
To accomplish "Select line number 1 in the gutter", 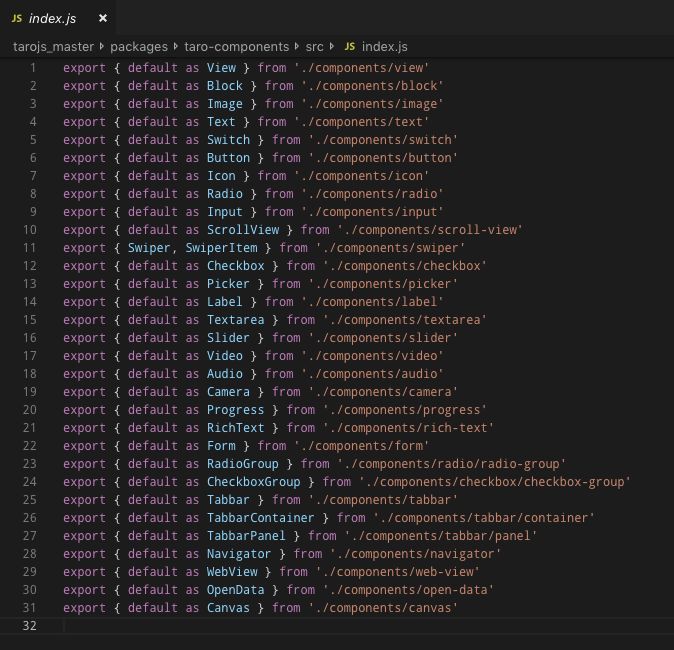I will [33, 68].
